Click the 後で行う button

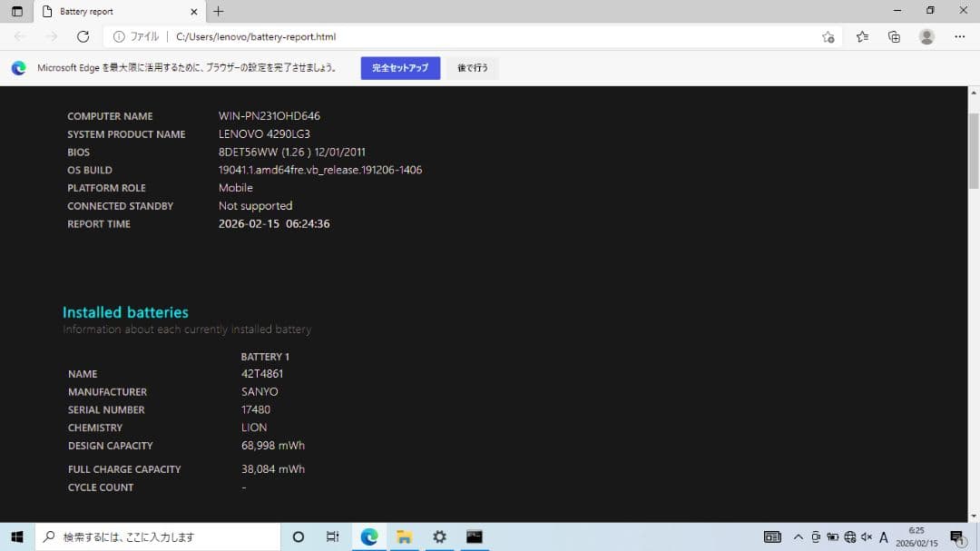[x=473, y=67]
